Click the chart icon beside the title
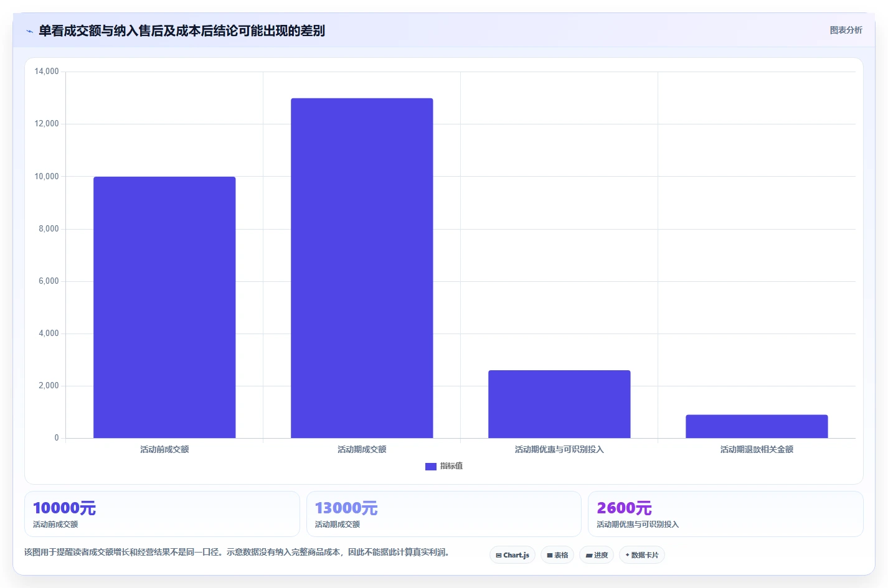The width and height of the screenshot is (888, 588). click(x=29, y=31)
